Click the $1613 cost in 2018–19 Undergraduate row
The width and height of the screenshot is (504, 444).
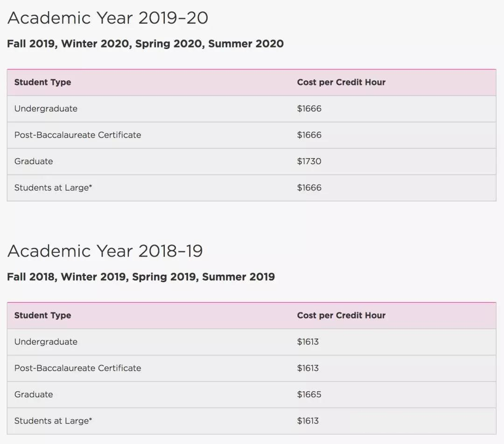pos(308,342)
